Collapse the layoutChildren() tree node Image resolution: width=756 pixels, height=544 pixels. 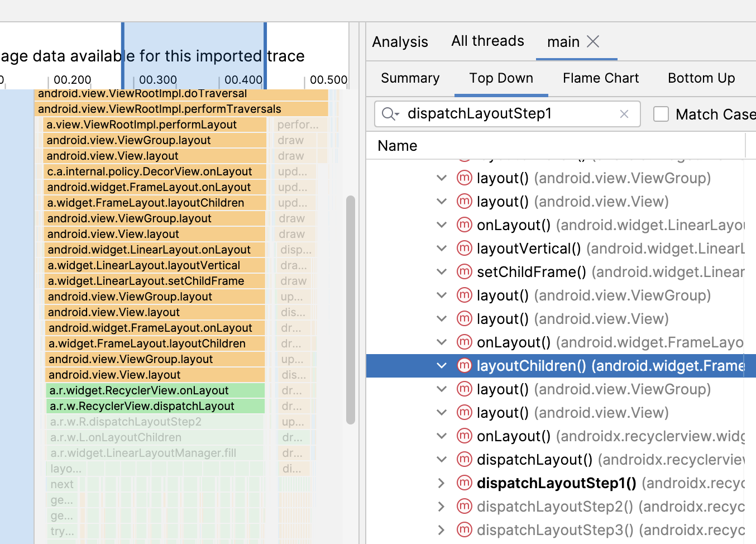[x=441, y=366]
